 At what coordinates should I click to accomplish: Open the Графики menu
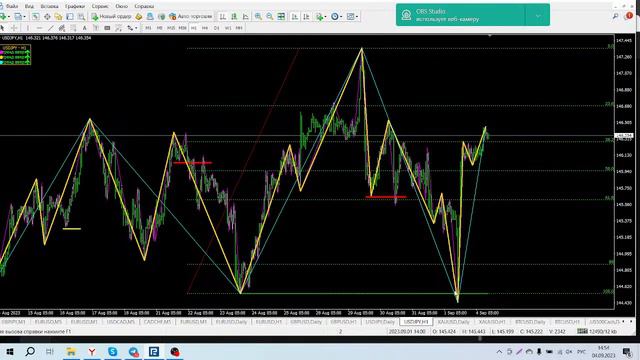click(75, 6)
